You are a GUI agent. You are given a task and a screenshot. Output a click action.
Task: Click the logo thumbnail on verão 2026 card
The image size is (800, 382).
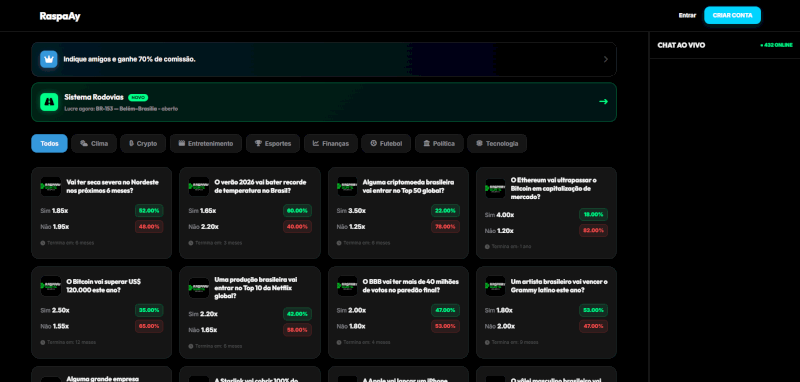[199, 187]
